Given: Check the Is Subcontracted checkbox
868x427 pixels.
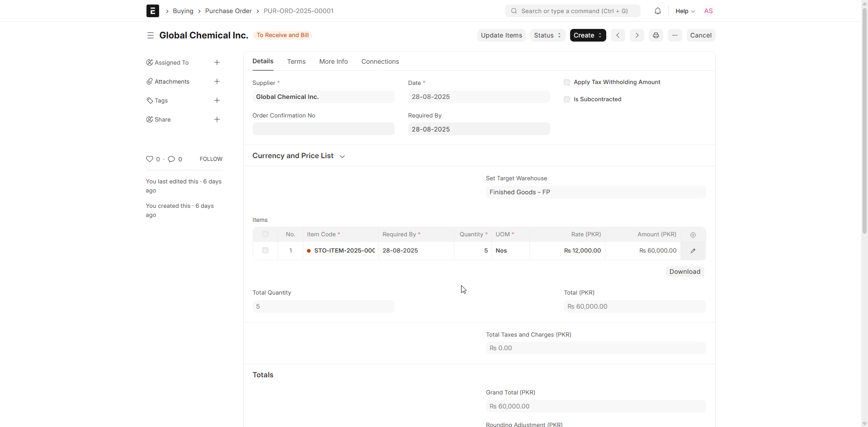Looking at the screenshot, I should [x=567, y=99].
